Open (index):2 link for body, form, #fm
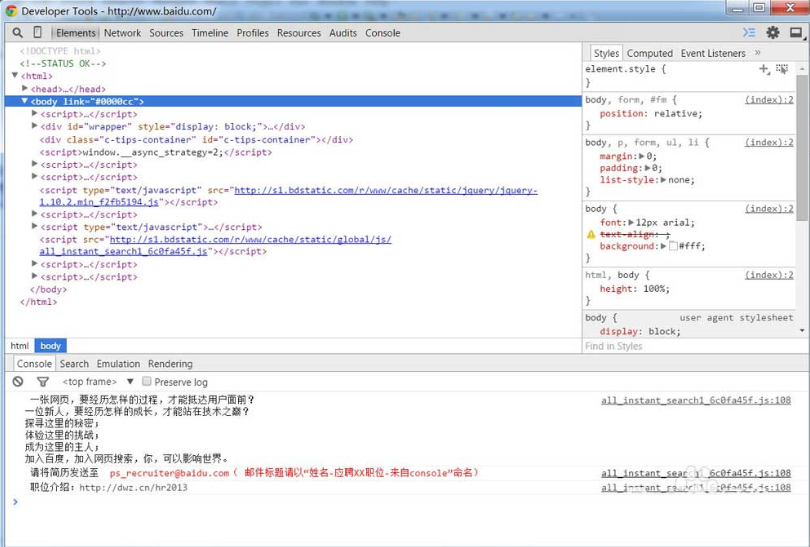This screenshot has height=547, width=810. click(x=769, y=100)
